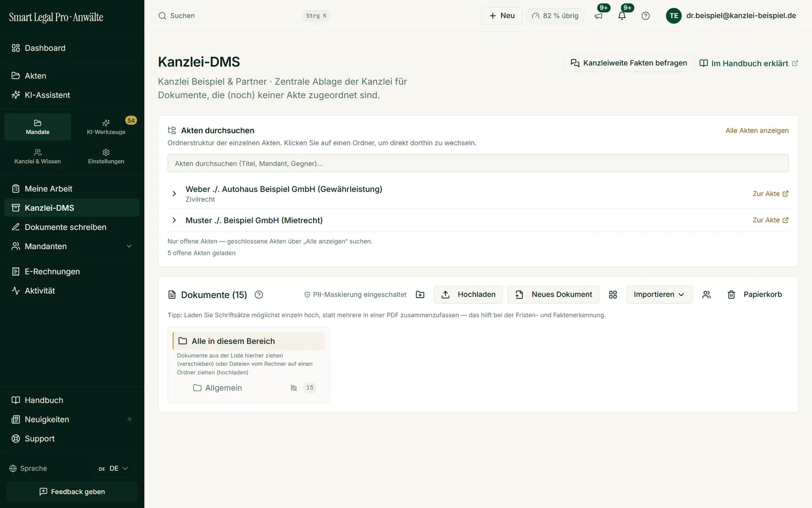Select the Alle in diesem Bereich folder
This screenshot has height=508, width=812.
pyautogui.click(x=249, y=341)
